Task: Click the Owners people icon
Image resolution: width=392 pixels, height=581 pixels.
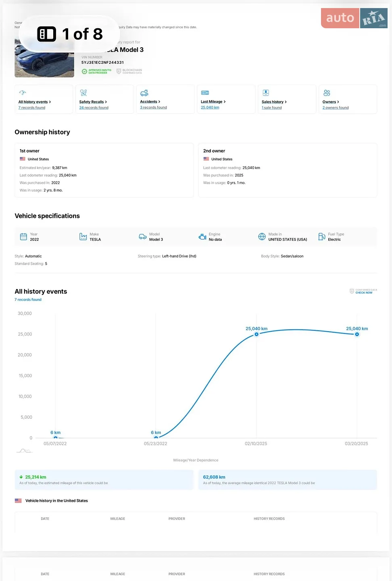Action: 327,93
